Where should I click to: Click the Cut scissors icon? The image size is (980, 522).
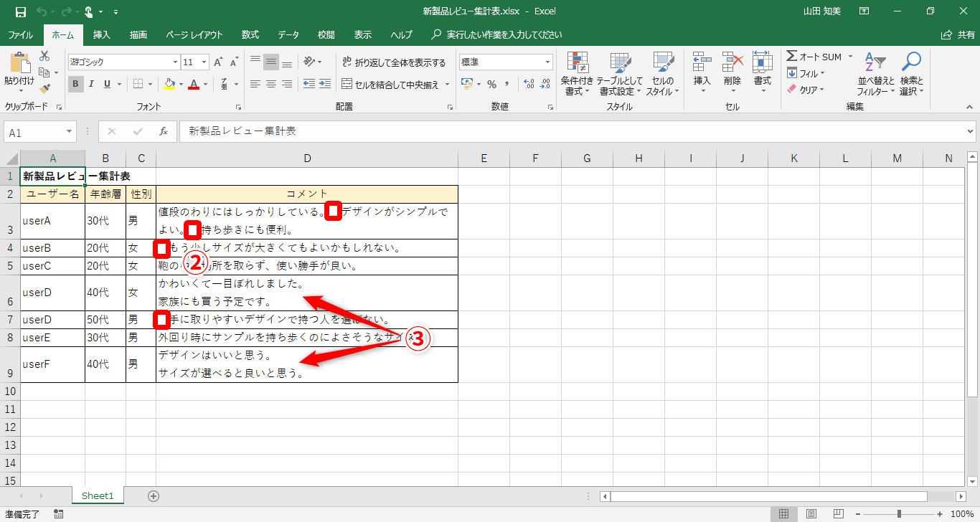pyautogui.click(x=44, y=56)
